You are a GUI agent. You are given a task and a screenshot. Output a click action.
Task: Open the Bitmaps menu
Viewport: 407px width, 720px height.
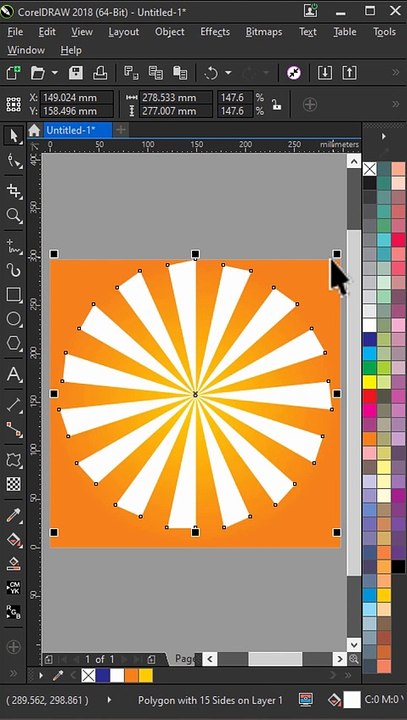(264, 32)
